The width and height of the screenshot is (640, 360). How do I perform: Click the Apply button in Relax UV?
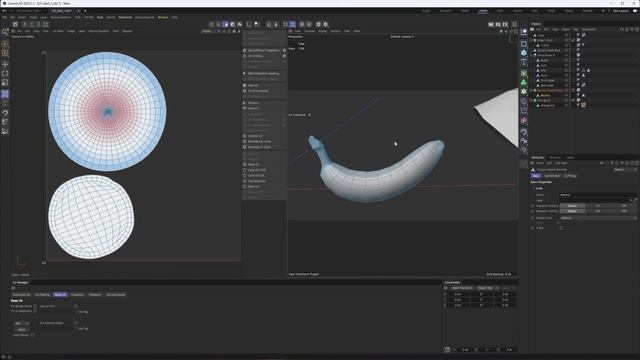[x=21, y=329]
